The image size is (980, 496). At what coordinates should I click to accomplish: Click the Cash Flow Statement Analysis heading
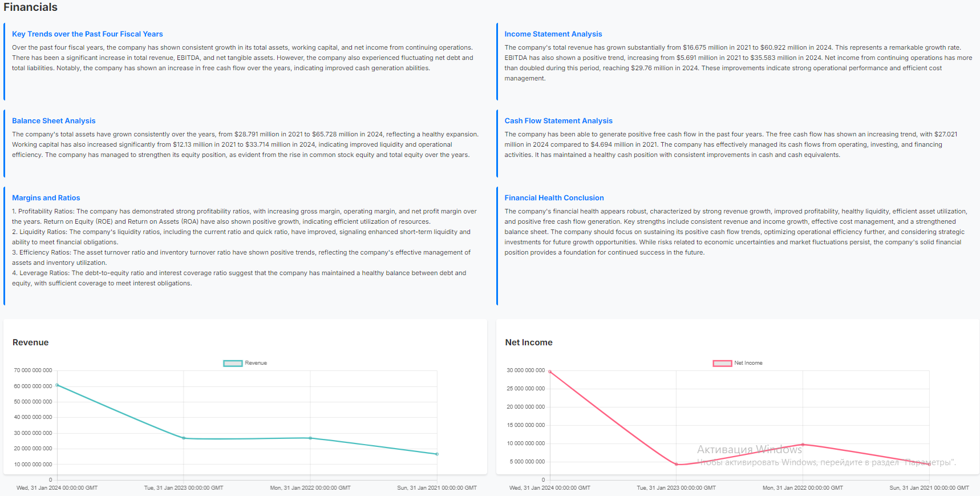tap(558, 121)
